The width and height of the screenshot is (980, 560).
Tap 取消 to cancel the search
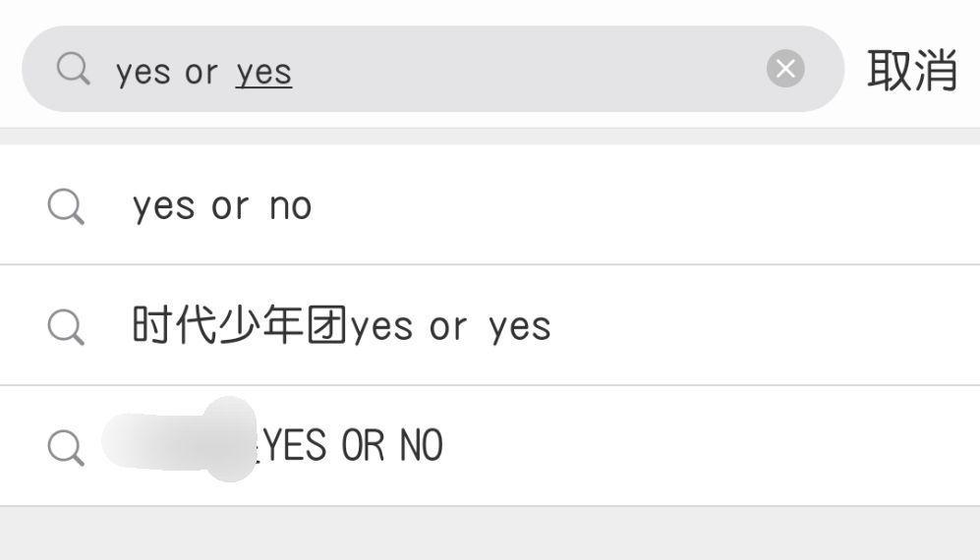(x=911, y=70)
